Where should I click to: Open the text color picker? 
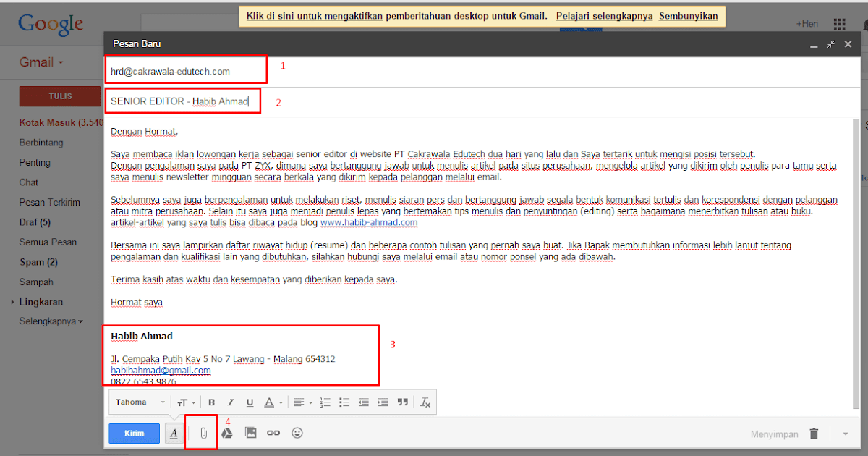(271, 402)
